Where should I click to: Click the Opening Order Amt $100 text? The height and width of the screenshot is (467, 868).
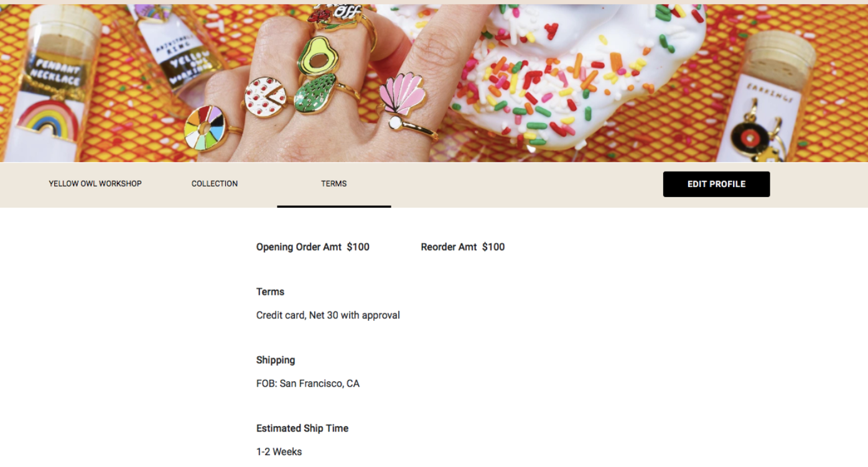(312, 247)
